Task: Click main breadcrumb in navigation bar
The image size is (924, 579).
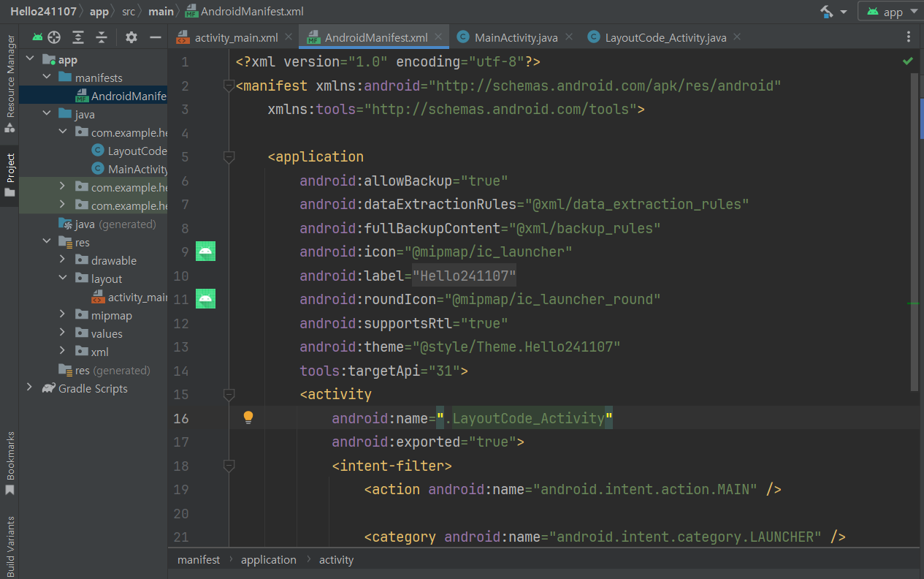Action: (161, 11)
